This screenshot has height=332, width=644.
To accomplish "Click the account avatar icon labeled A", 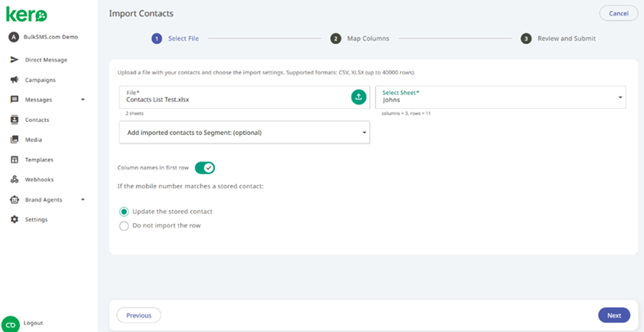I will pos(14,37).
